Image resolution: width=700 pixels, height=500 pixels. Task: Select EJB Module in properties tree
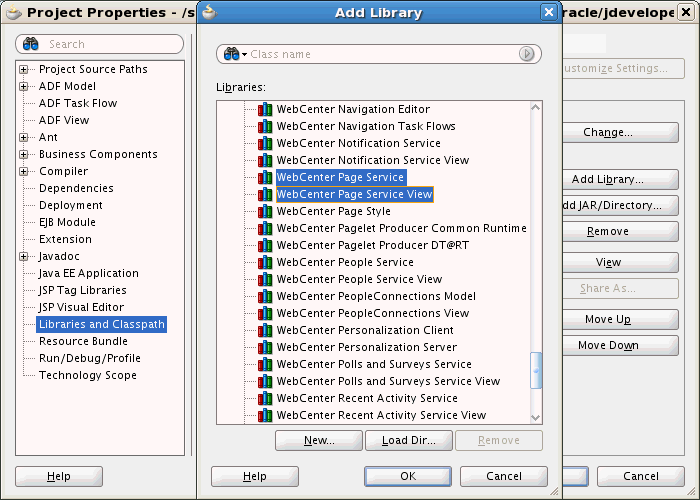click(67, 222)
